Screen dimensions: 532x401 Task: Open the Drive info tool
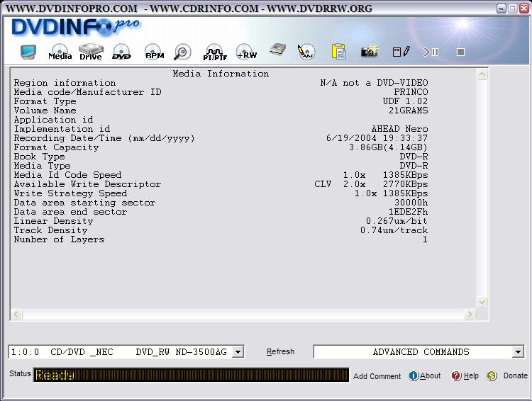tap(91, 52)
